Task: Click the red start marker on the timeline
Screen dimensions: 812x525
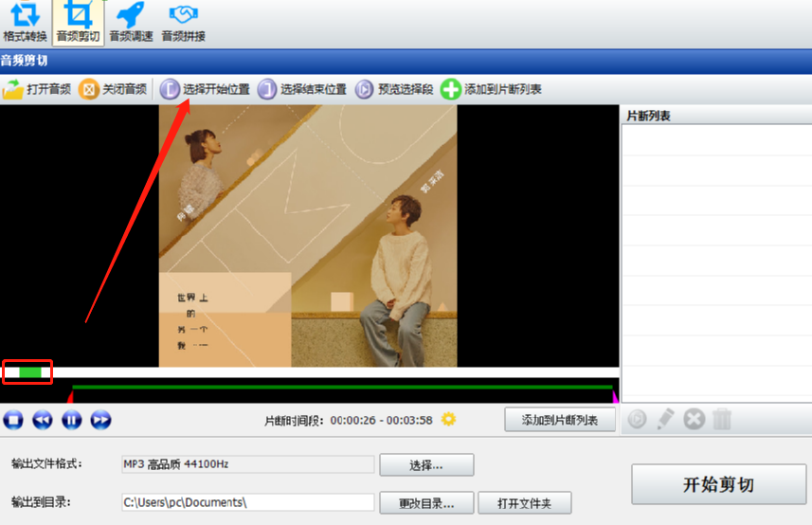Action: [71, 397]
